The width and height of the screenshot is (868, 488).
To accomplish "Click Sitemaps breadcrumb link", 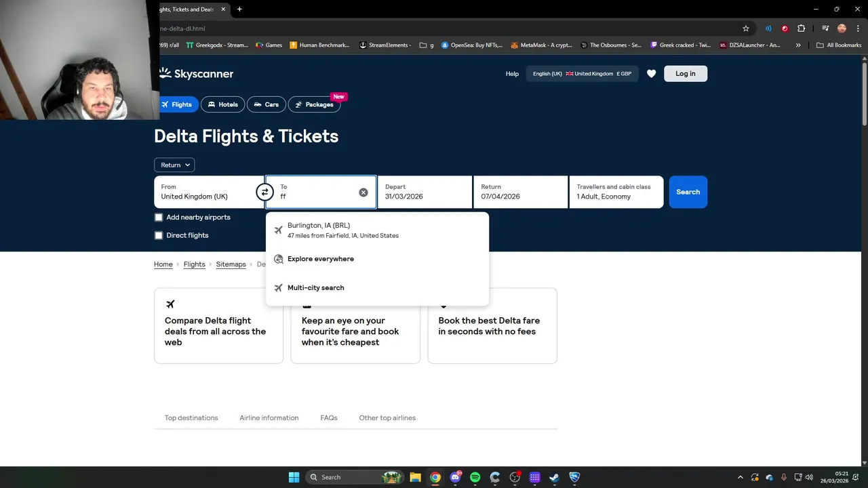I will (x=231, y=264).
